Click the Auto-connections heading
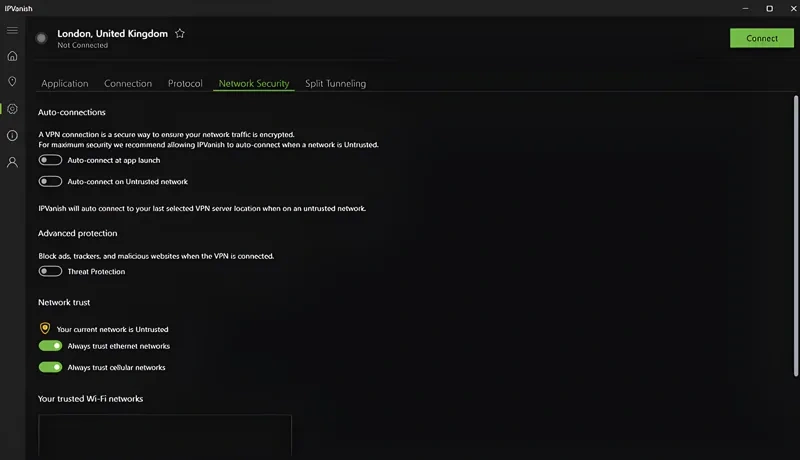800x460 pixels. click(72, 112)
